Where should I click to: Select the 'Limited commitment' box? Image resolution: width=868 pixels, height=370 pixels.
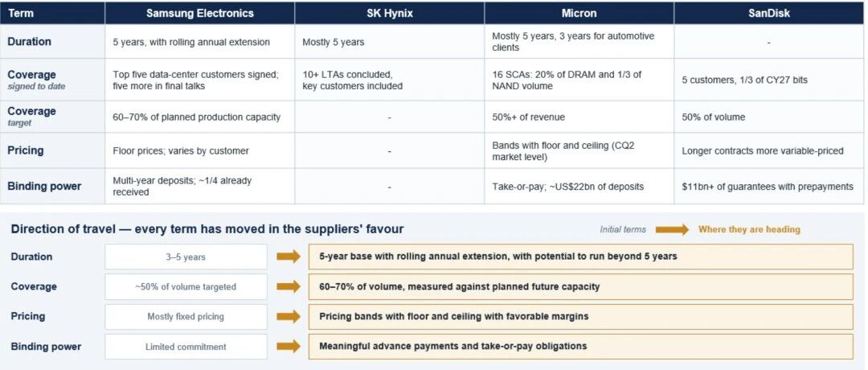pyautogui.click(x=186, y=347)
